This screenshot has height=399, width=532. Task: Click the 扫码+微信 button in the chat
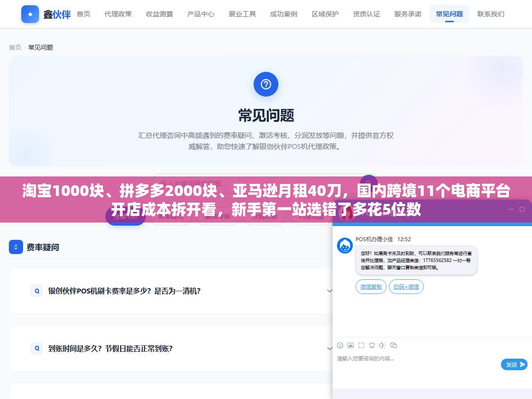click(x=406, y=287)
